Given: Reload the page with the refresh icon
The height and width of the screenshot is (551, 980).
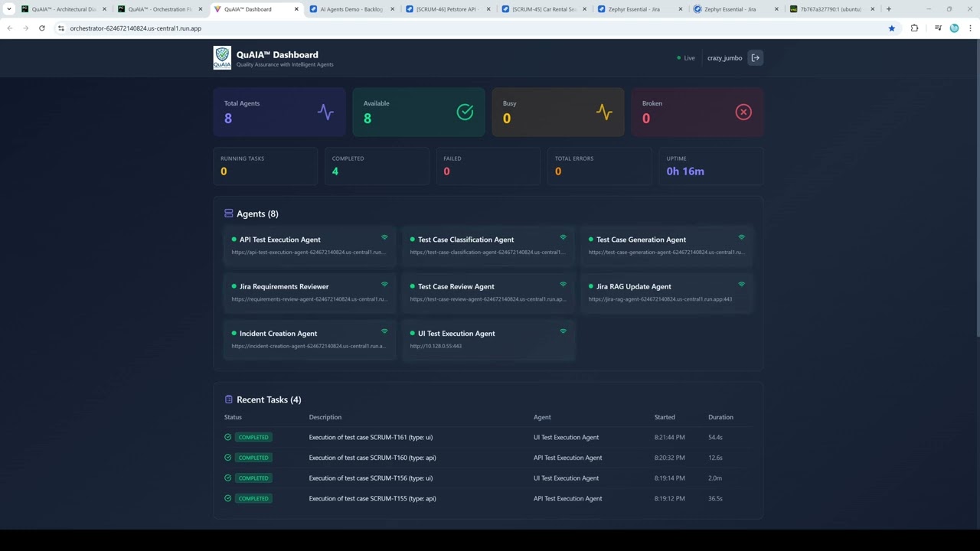Looking at the screenshot, I should [41, 28].
